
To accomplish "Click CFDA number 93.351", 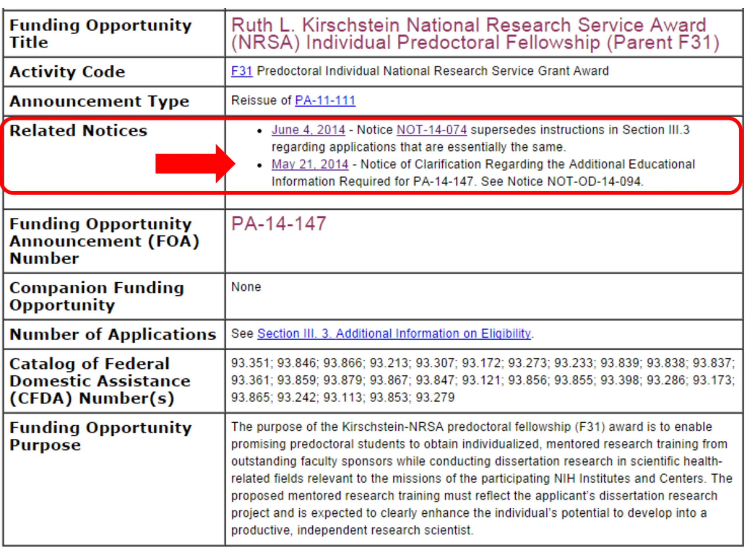I will point(250,363).
